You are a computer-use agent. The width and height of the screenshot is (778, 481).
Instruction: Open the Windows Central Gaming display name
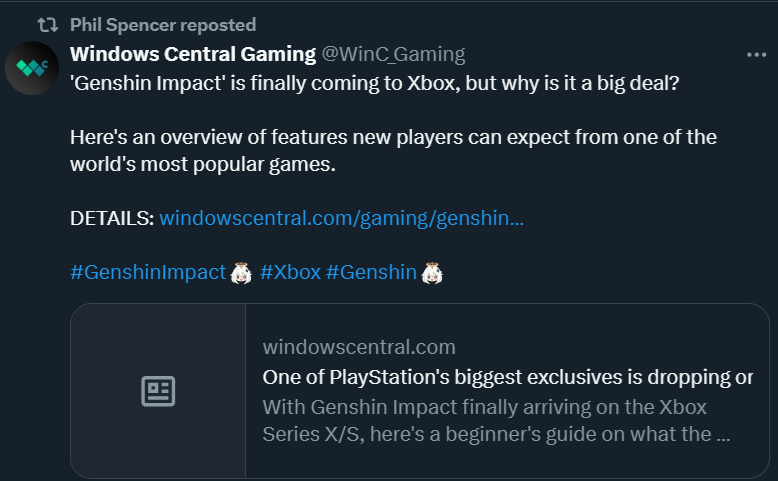point(191,54)
